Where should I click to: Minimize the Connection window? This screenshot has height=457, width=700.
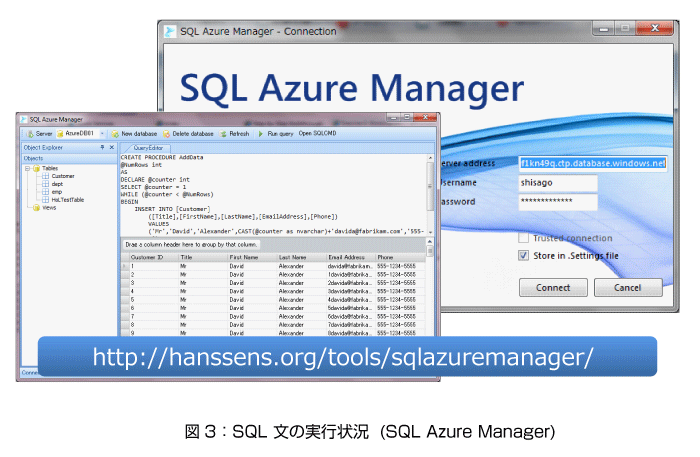click(604, 29)
